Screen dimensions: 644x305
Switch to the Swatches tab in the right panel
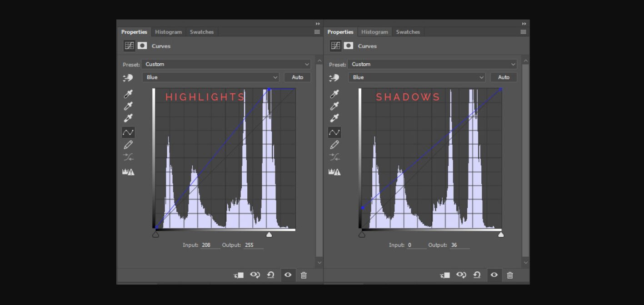click(408, 32)
